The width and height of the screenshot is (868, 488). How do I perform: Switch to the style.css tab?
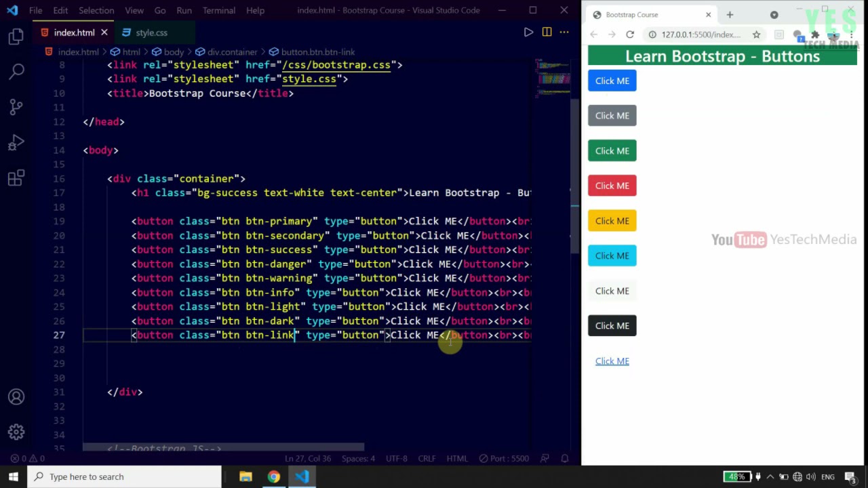click(x=151, y=33)
